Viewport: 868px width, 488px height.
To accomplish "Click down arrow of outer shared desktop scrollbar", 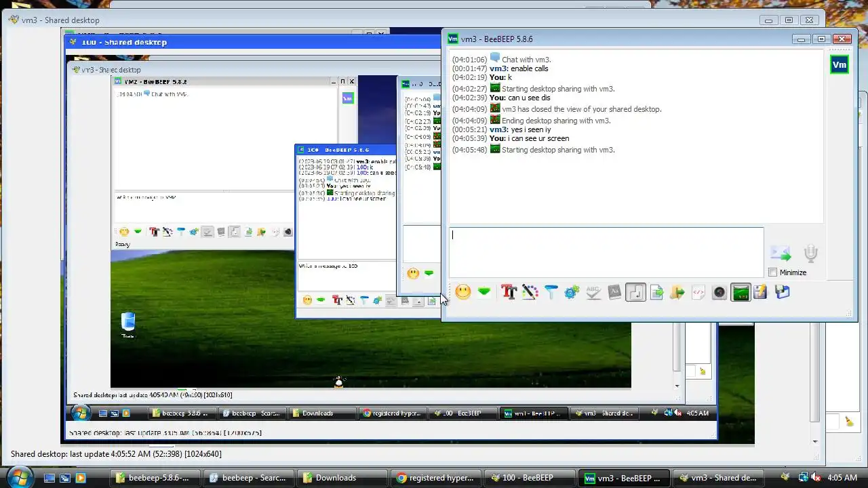I will pos(815,441).
